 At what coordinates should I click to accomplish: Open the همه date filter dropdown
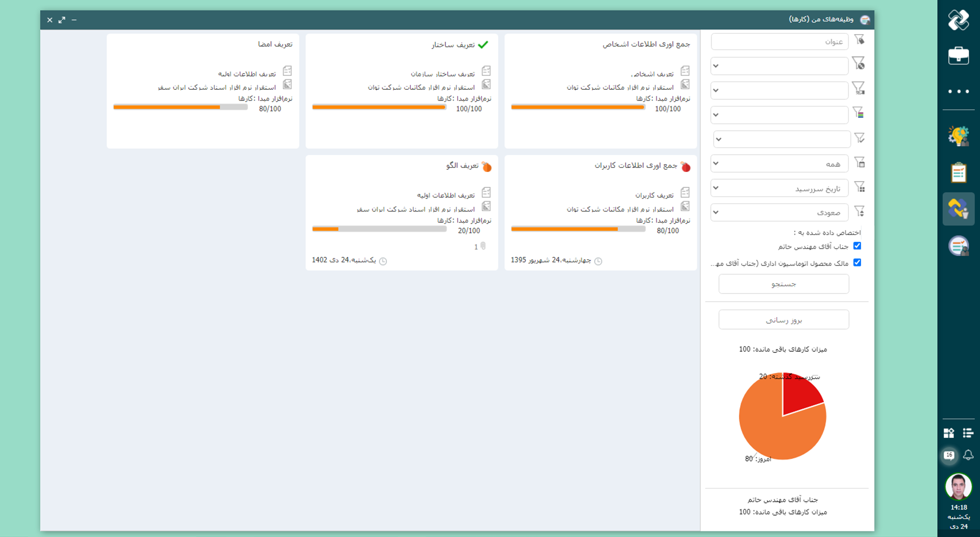click(x=779, y=164)
